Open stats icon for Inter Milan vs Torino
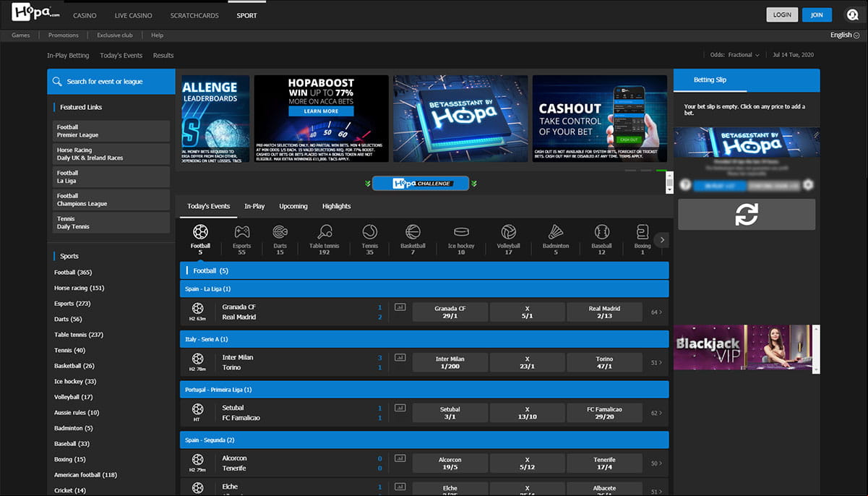The image size is (868, 496). 400,358
